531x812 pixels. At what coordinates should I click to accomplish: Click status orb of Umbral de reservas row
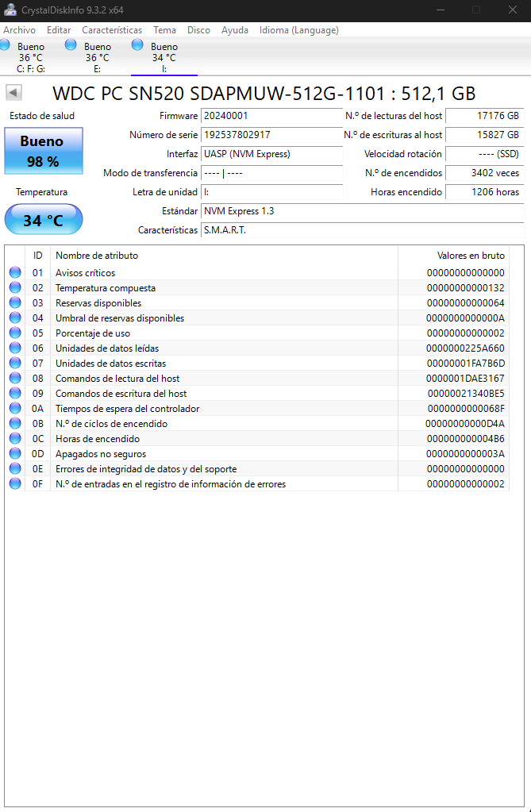[x=15, y=317]
